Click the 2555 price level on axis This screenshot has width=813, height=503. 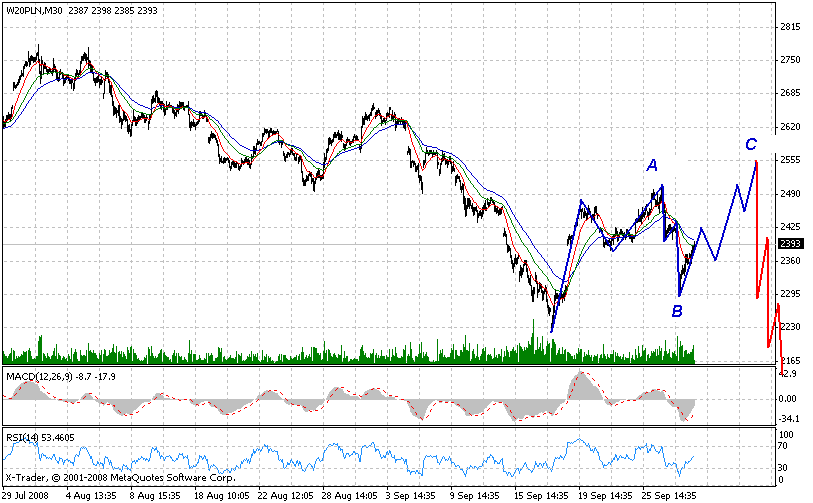coord(792,160)
